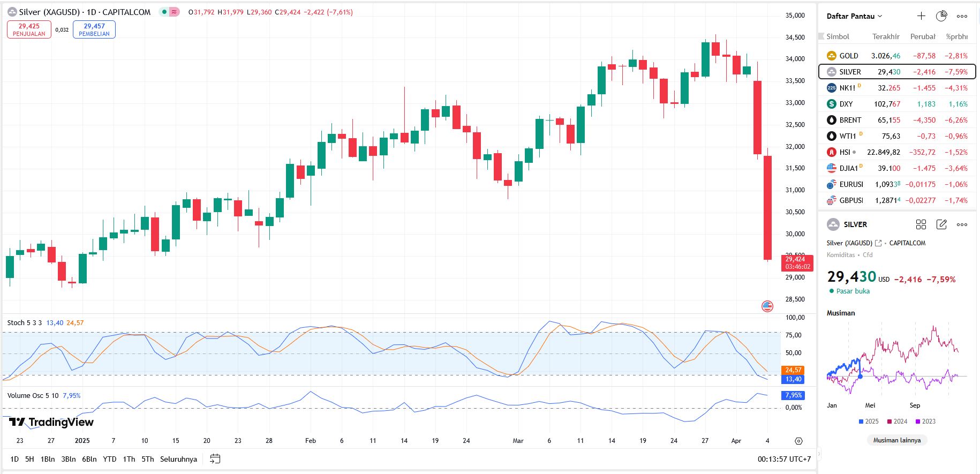Click the TradingView logo on chart
Image resolution: width=980 pixels, height=474 pixels.
pyautogui.click(x=51, y=422)
